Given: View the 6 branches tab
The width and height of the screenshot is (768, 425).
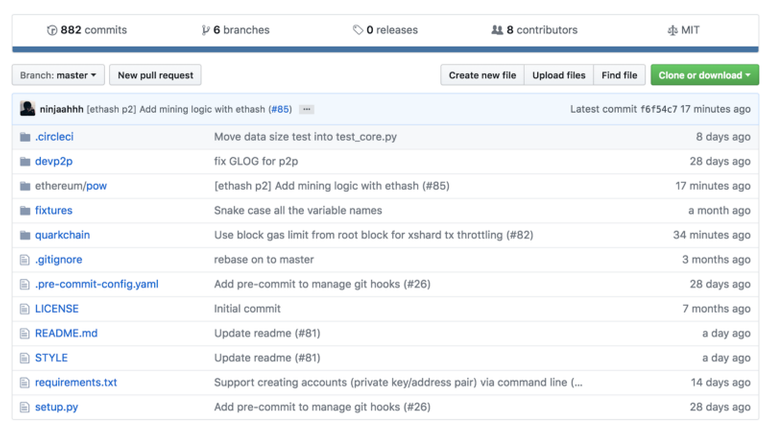Looking at the screenshot, I should coord(236,30).
